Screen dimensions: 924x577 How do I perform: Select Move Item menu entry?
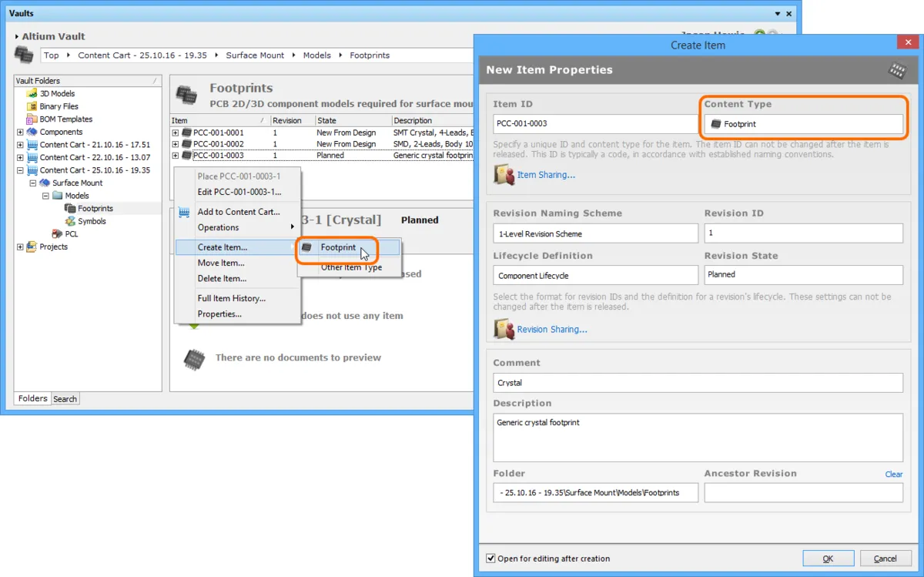(x=237, y=263)
